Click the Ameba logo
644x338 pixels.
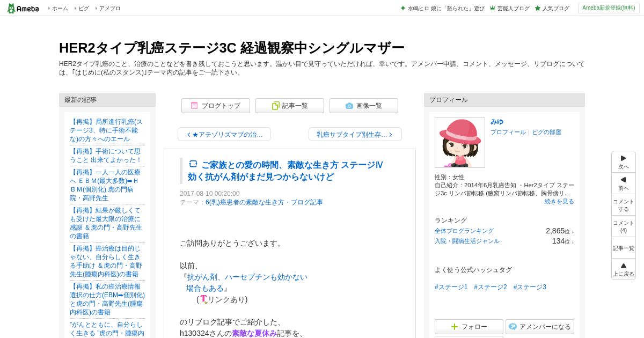coord(23,8)
